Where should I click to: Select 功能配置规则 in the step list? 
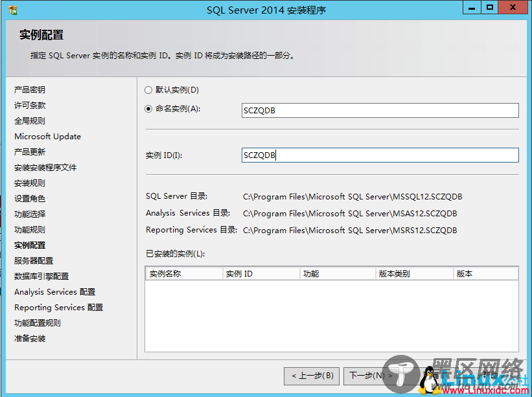coord(38,323)
